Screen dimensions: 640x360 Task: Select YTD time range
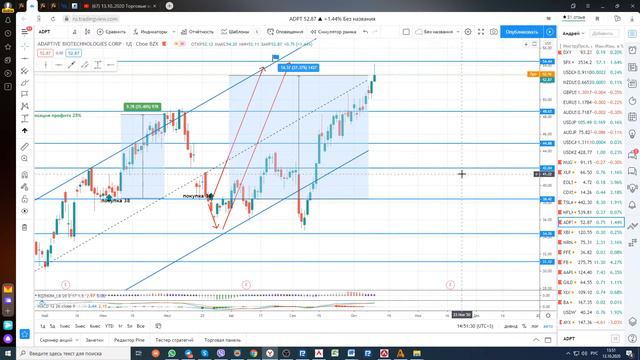click(x=109, y=326)
